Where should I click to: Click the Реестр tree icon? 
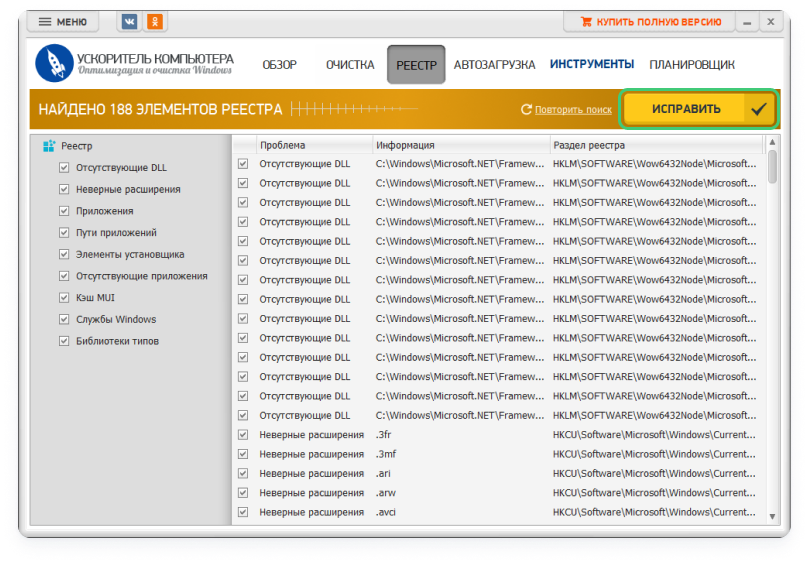[49, 146]
